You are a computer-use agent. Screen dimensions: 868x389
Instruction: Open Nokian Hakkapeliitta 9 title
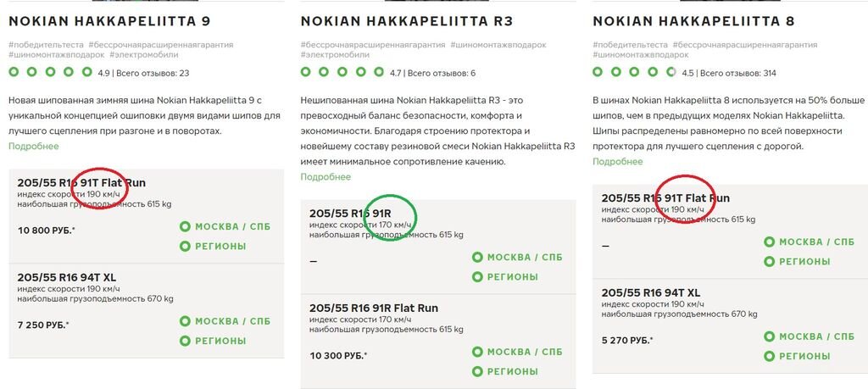(x=109, y=21)
